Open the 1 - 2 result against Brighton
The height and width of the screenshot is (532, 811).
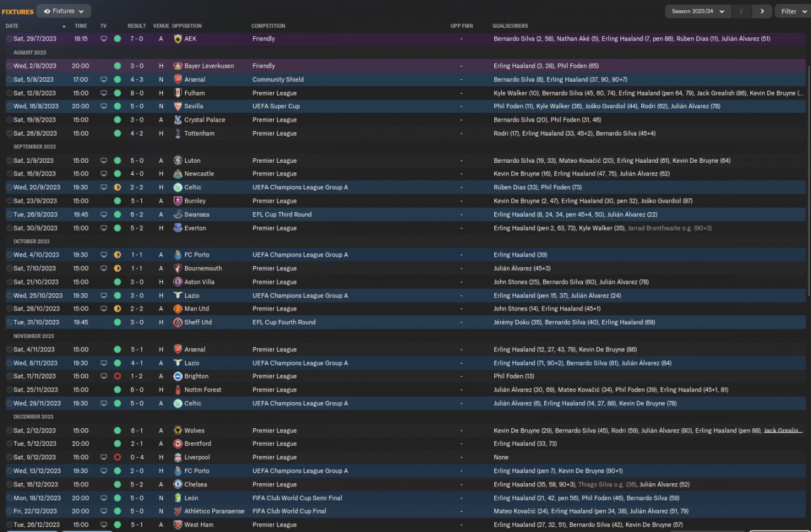[137, 376]
